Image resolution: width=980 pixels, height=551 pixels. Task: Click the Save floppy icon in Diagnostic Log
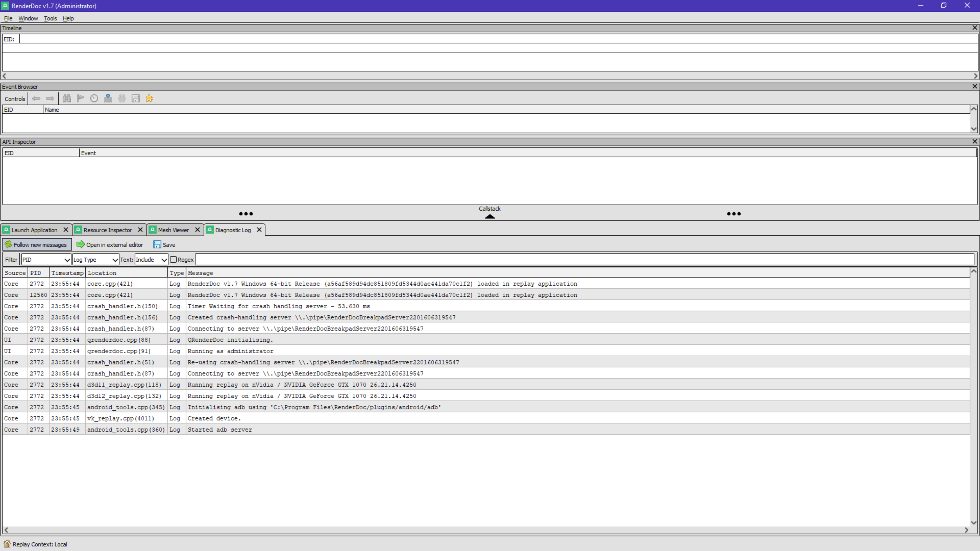tap(157, 245)
